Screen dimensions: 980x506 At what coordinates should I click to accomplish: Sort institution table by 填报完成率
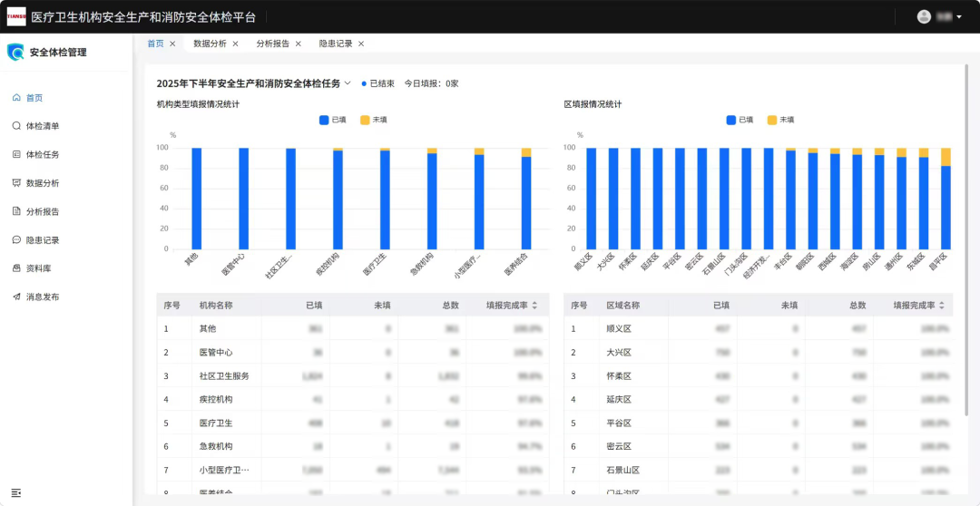click(535, 306)
